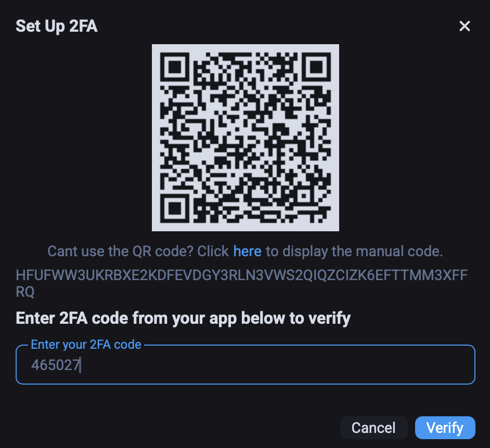Focus the 2FA code input field
Image resolution: width=490 pixels, height=448 pixels.
[x=246, y=365]
